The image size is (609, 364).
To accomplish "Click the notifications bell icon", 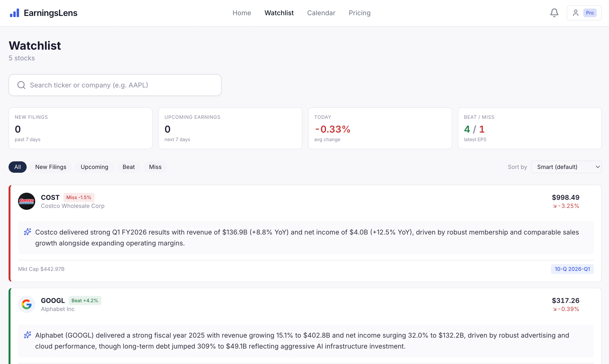I will pyautogui.click(x=554, y=13).
